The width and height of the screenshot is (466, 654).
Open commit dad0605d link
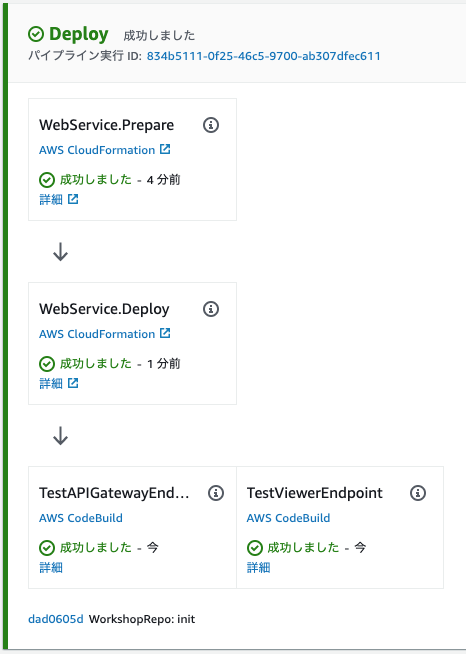pos(56,619)
